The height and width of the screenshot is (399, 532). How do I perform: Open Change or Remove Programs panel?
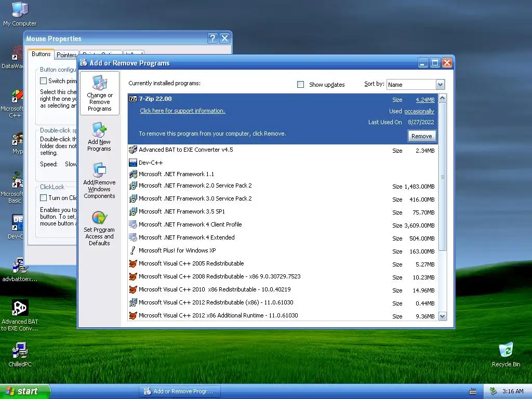point(99,94)
